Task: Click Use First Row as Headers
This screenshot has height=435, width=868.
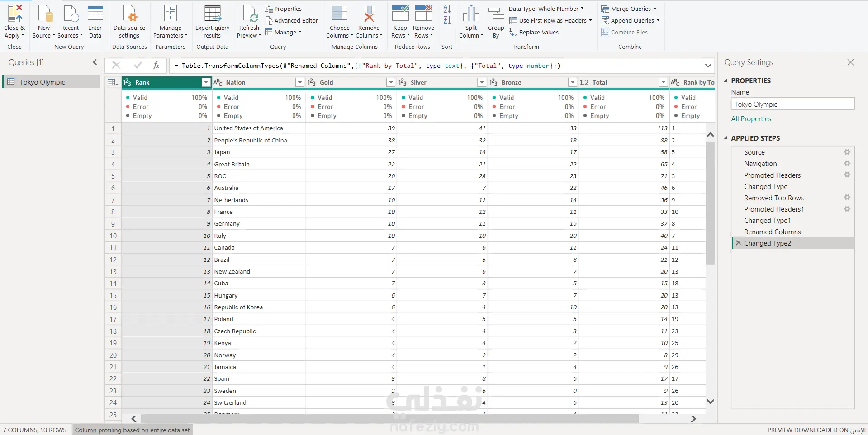Action: pos(550,20)
